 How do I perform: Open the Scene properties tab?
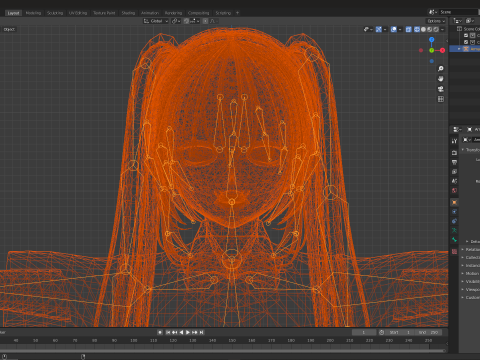[x=454, y=181]
